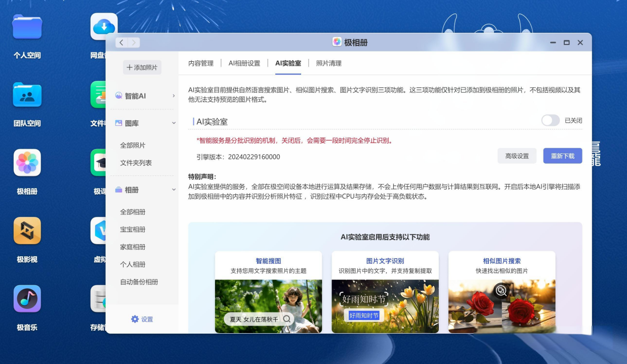Open the 个人空间 folder icon

pos(27,27)
